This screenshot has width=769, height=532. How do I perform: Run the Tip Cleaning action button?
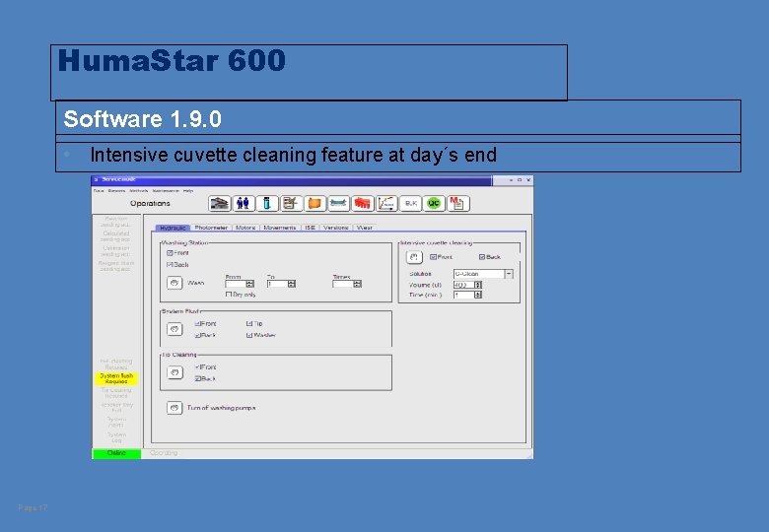pyautogui.click(x=175, y=372)
